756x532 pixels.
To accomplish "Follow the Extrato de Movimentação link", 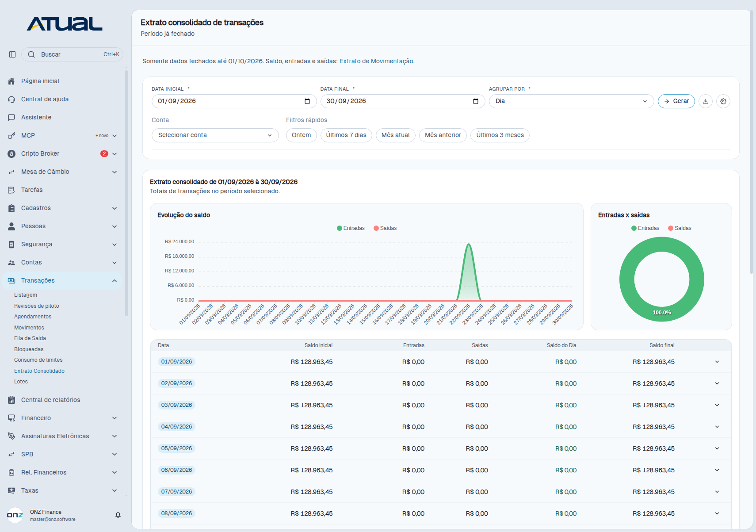I will coord(377,61).
